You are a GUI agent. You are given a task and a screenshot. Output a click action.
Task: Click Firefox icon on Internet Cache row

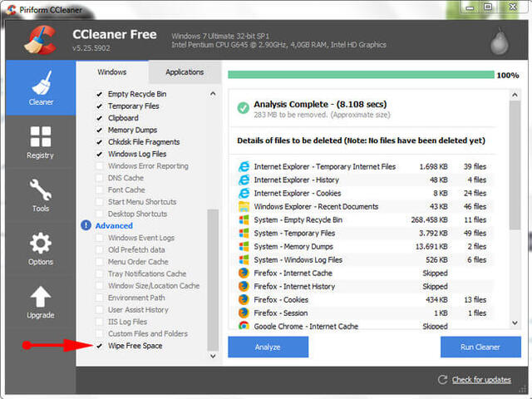244,273
